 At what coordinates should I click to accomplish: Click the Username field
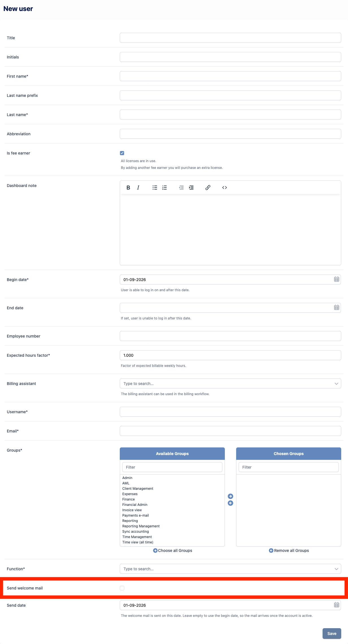[230, 412]
